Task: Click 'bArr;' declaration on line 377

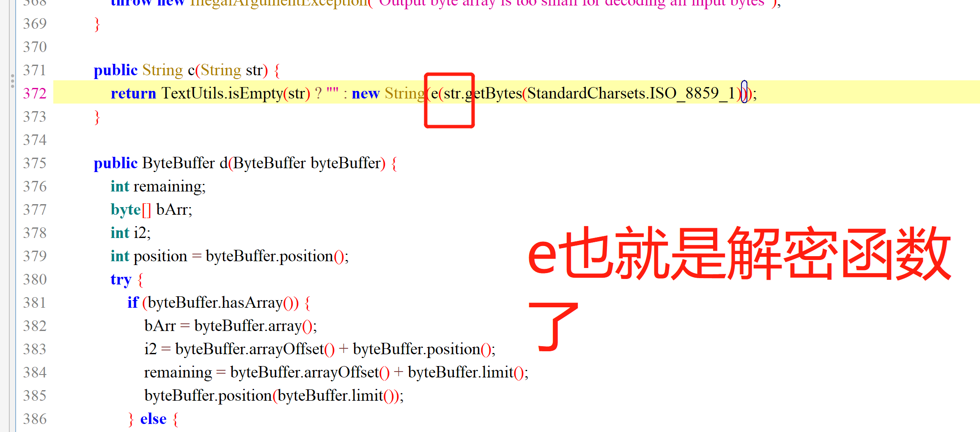Action: (x=174, y=210)
